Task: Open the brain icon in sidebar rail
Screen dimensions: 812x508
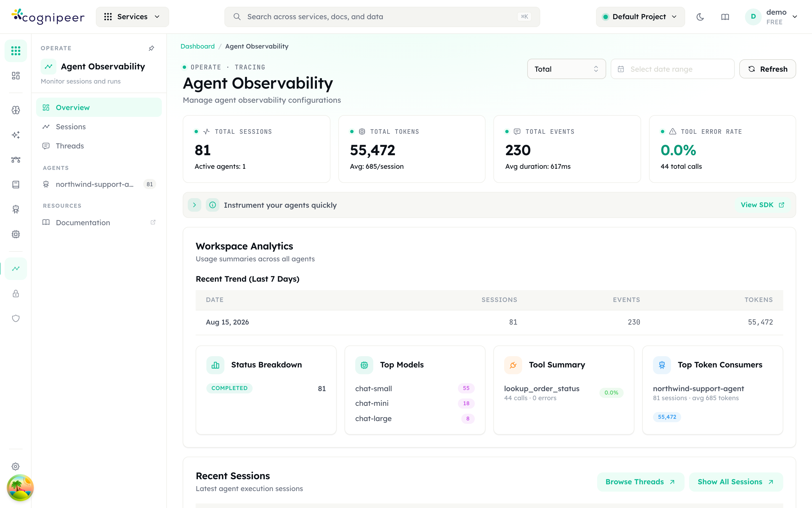Action: pos(16,110)
